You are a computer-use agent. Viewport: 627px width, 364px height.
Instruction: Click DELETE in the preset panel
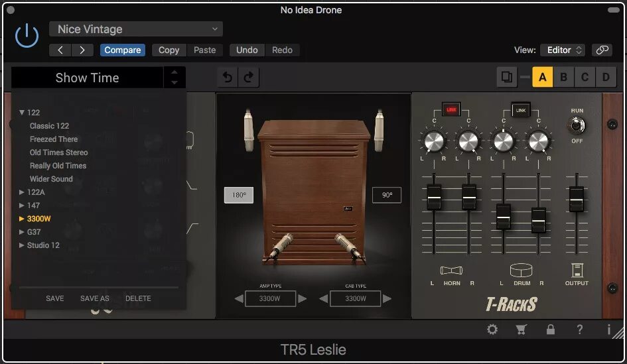coord(138,298)
